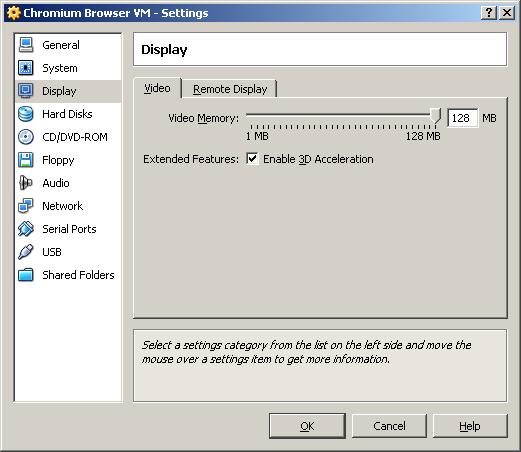Click the Video Memory value field

point(462,118)
